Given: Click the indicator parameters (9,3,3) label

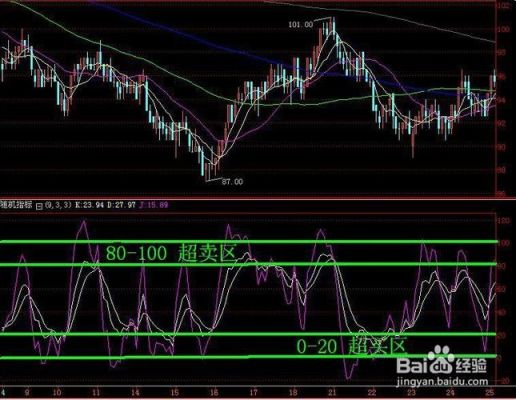Looking at the screenshot, I should tap(59, 205).
